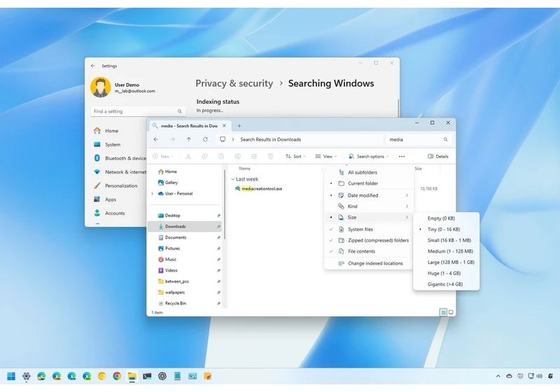The image size is (560, 392).
Task: Click the Back arrow in File Explorer
Action: pos(156,139)
